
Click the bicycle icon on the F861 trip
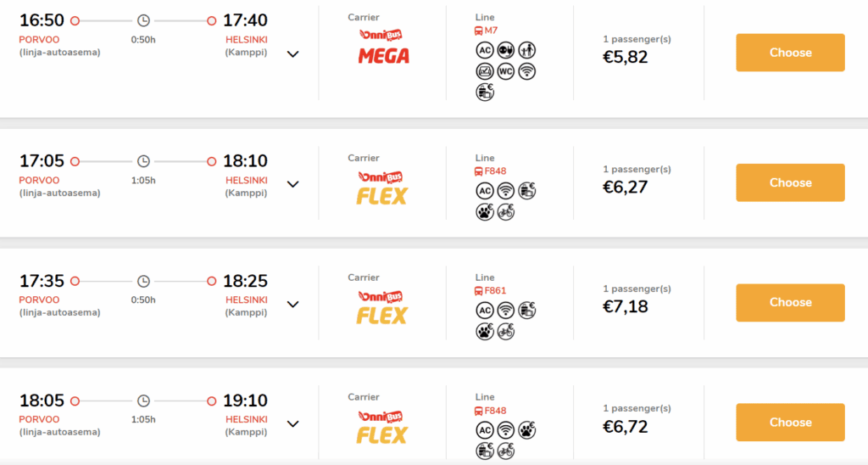(x=505, y=332)
